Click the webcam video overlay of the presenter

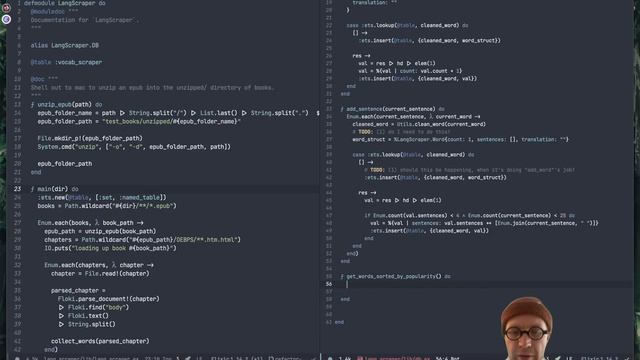pyautogui.click(x=527, y=328)
